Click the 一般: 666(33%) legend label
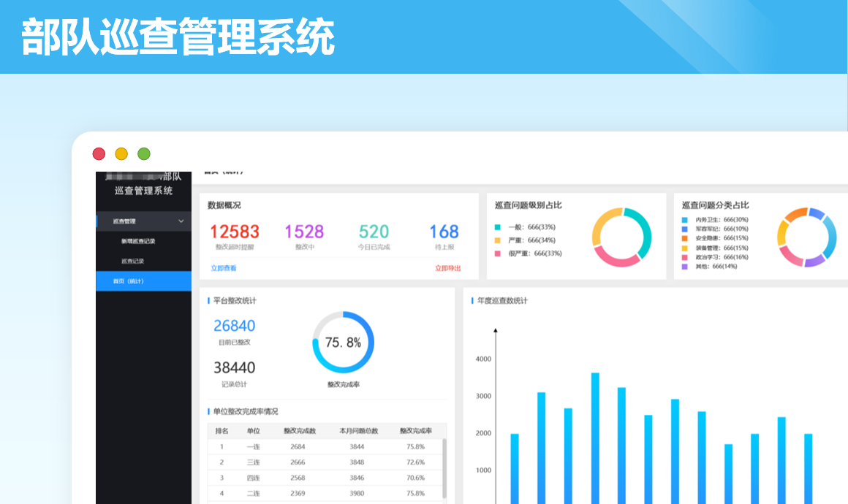The image size is (848, 504). (531, 227)
